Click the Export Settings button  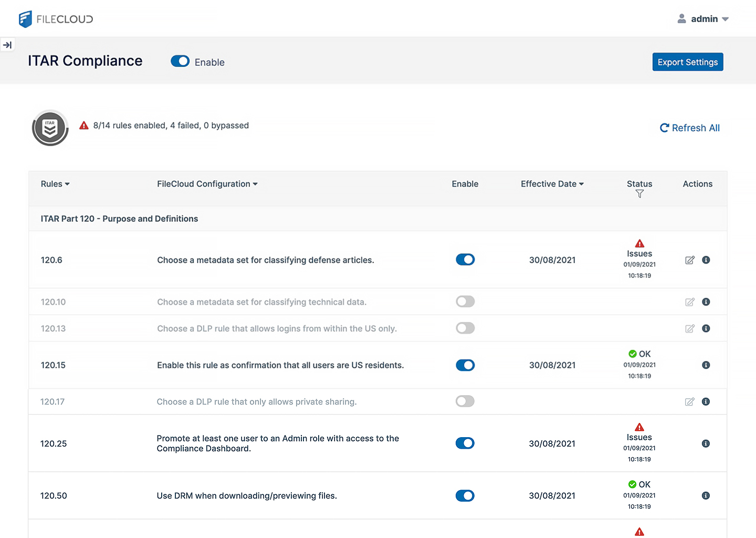click(x=688, y=62)
